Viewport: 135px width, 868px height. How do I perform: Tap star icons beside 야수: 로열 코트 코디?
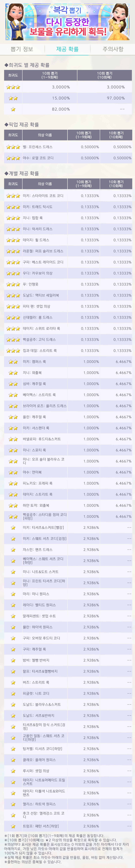pyautogui.click(x=13, y=158)
